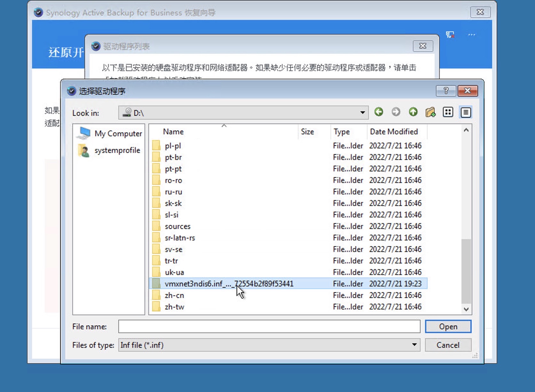Click the greyed forward arrow icon

pyautogui.click(x=396, y=112)
